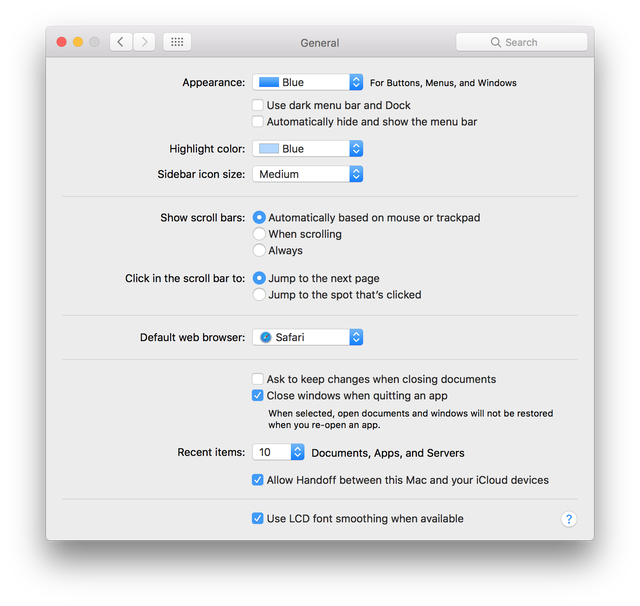The height and width of the screenshot is (606, 640).
Task: Open the Sidebar icon size dropdown
Action: tap(307, 174)
